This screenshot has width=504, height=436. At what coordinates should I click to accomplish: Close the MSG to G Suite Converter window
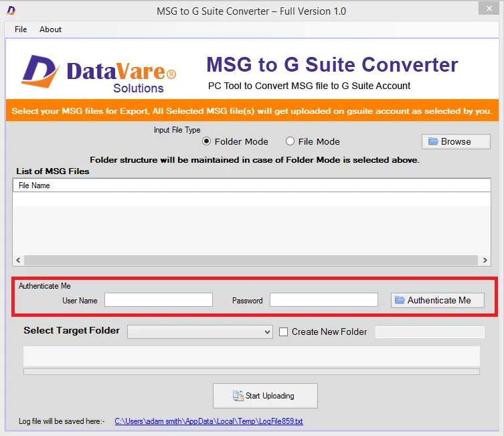[x=489, y=8]
